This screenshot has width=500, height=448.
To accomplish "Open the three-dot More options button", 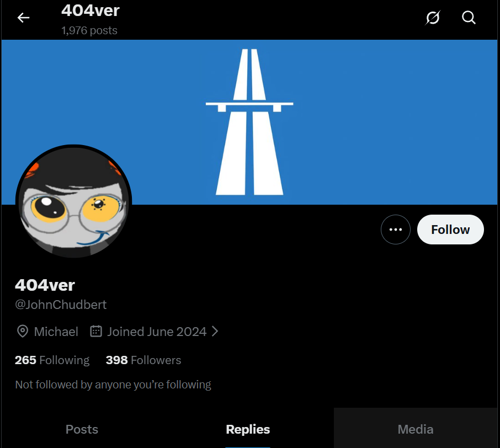I will point(395,230).
